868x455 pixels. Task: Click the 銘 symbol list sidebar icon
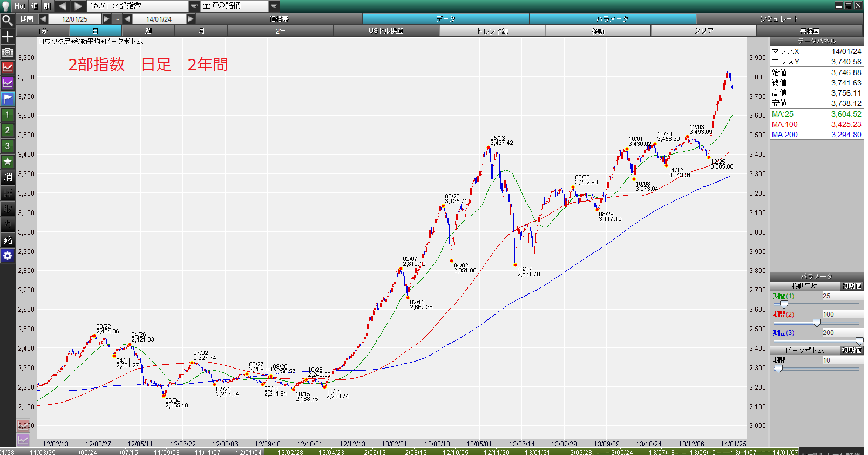(8, 240)
